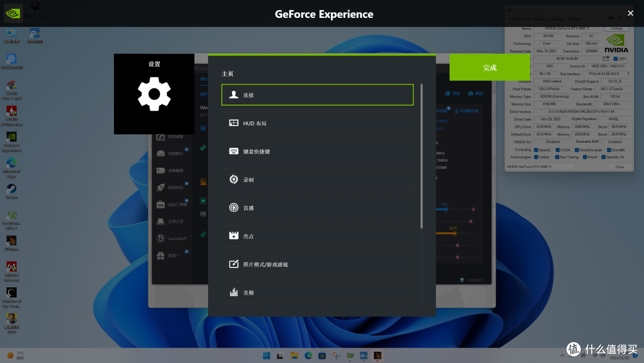Click the Lookup button in GPU-Z

[x=617, y=29]
